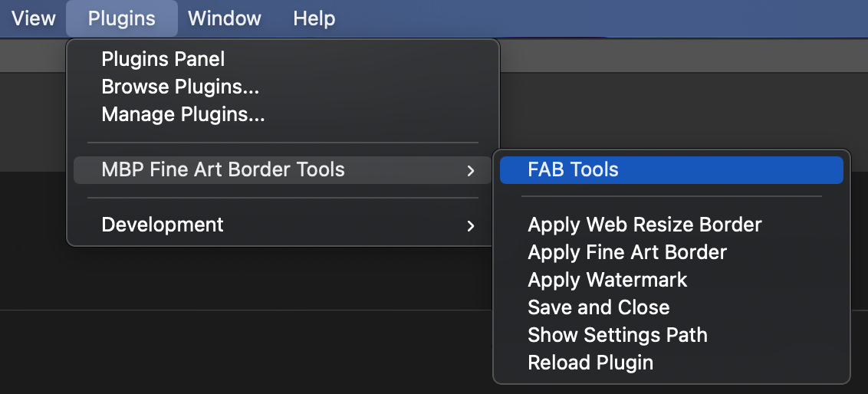868x394 pixels.
Task: Expand the Development submenu arrow
Action: 471,225
